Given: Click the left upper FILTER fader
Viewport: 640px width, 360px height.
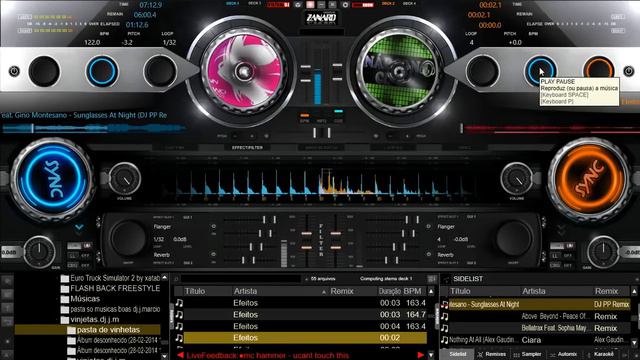Looking at the screenshot, I should coord(307,233).
